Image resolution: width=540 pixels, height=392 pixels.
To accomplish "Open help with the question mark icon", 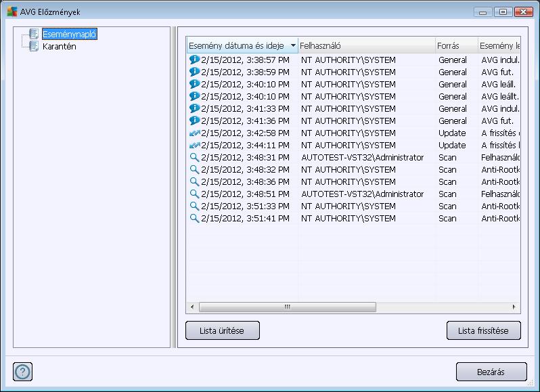I will [23, 372].
